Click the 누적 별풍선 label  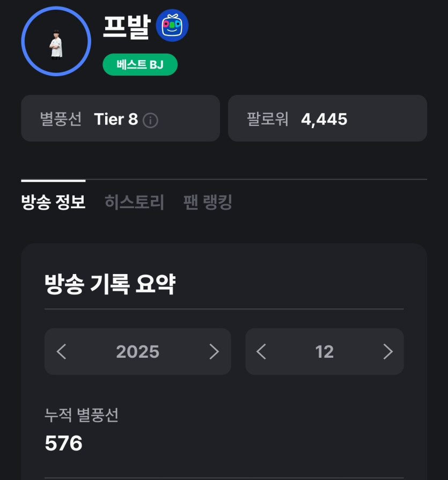tap(81, 415)
